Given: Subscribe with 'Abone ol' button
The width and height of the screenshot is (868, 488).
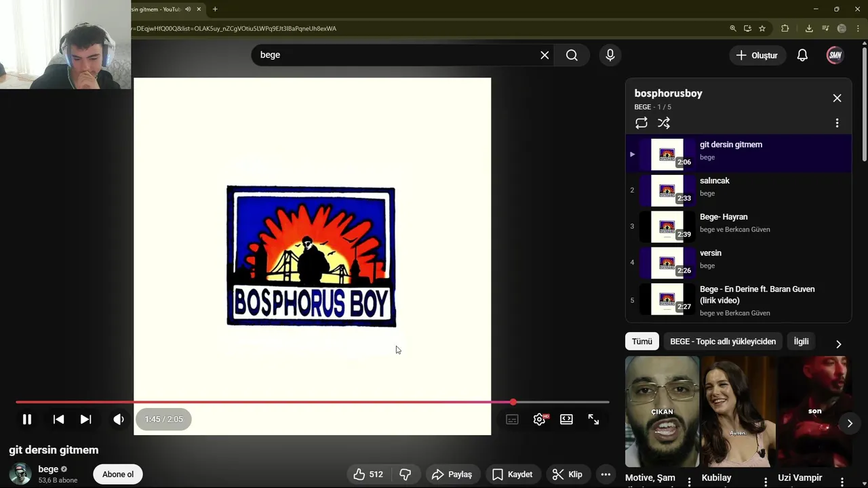Looking at the screenshot, I should tap(118, 474).
